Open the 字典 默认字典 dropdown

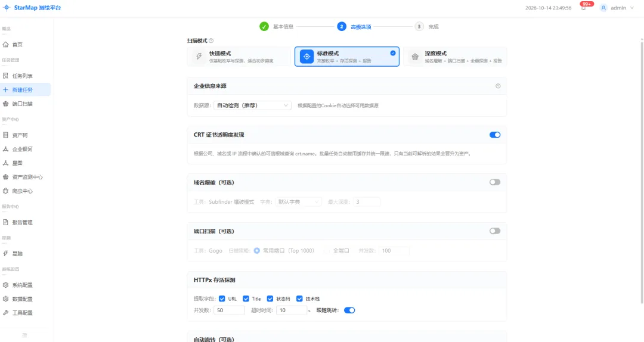pos(298,202)
